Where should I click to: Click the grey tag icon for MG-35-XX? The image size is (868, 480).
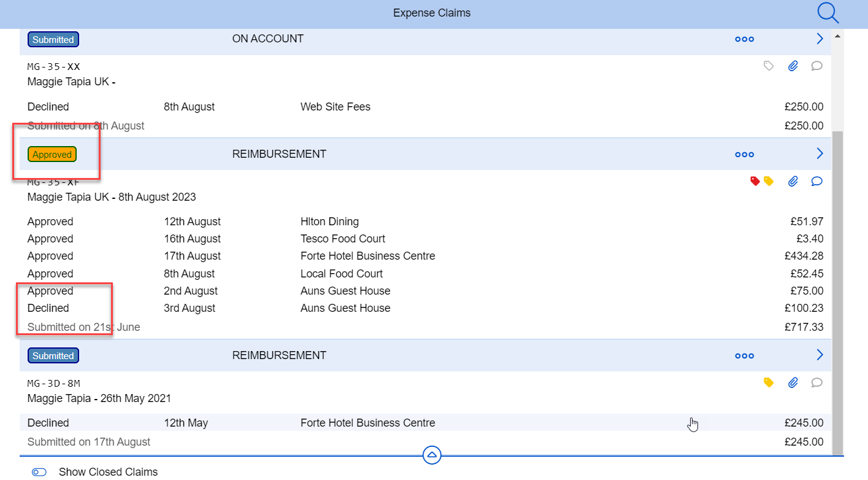[769, 66]
